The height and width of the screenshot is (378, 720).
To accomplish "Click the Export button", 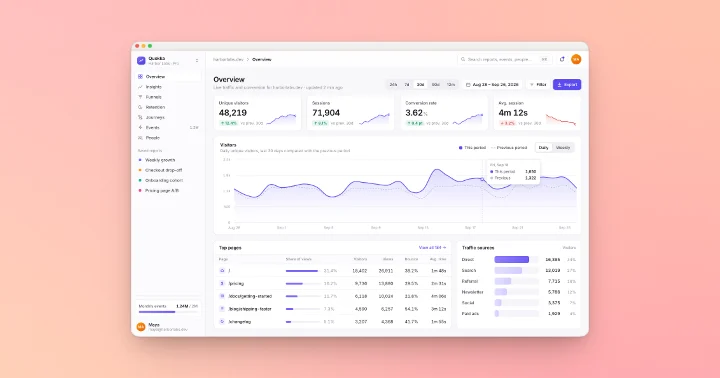I will (x=567, y=85).
